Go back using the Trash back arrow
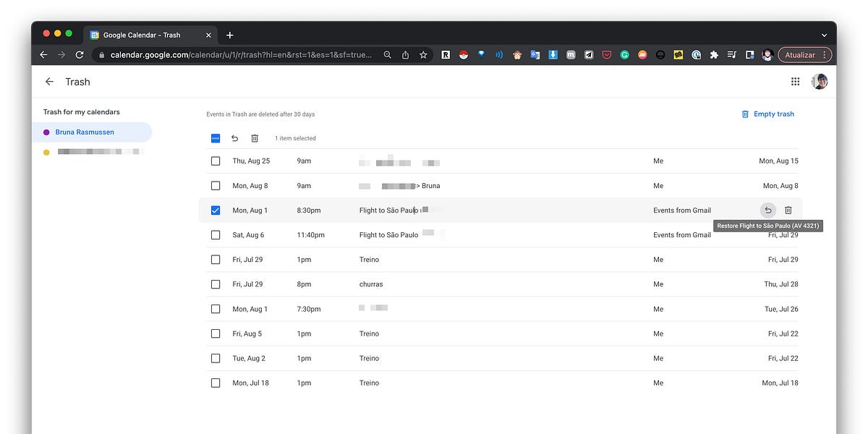The height and width of the screenshot is (434, 868). coord(48,81)
